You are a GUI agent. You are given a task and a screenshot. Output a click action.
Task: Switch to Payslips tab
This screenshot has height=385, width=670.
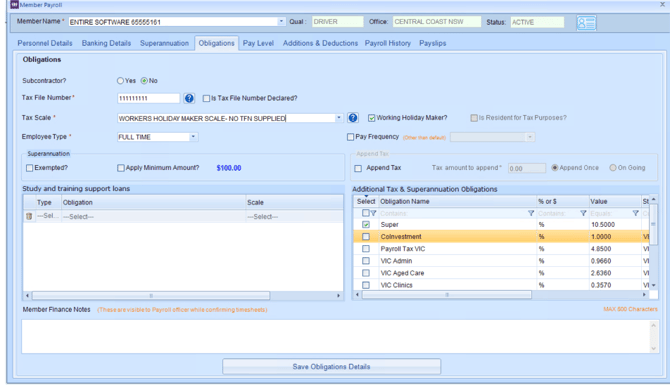tap(432, 43)
